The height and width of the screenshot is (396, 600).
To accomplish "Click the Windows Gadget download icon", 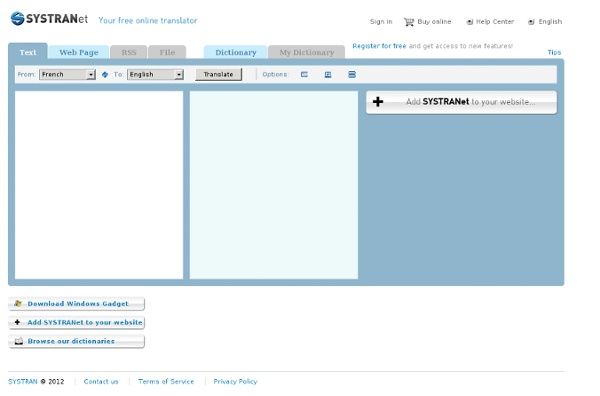I will (18, 303).
